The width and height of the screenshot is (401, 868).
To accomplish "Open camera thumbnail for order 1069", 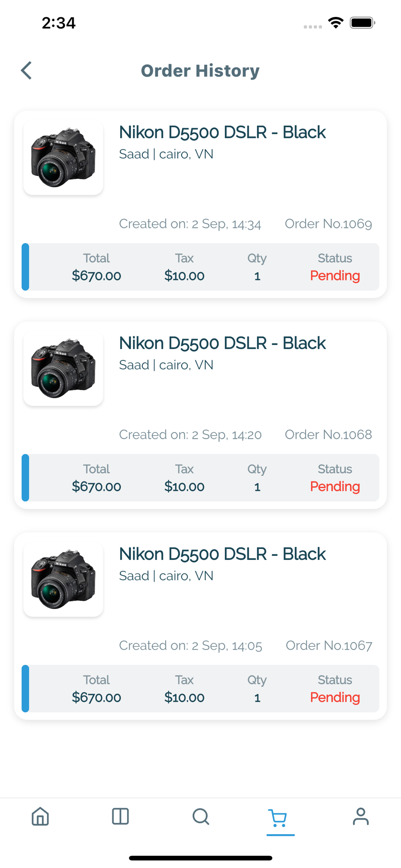I will tap(63, 158).
